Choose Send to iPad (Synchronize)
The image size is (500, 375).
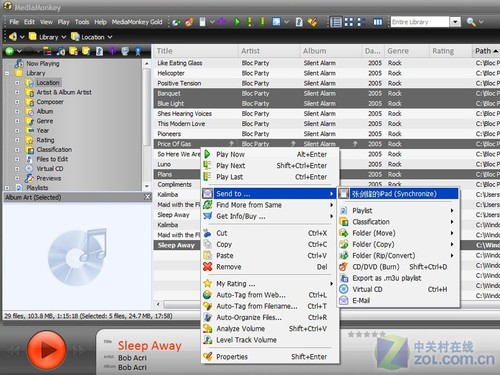tap(399, 194)
